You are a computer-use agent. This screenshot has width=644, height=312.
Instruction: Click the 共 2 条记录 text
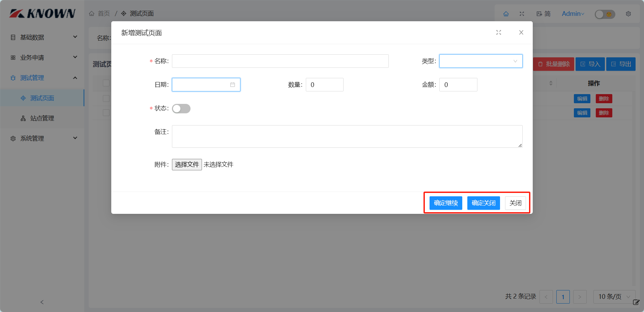pyautogui.click(x=521, y=296)
